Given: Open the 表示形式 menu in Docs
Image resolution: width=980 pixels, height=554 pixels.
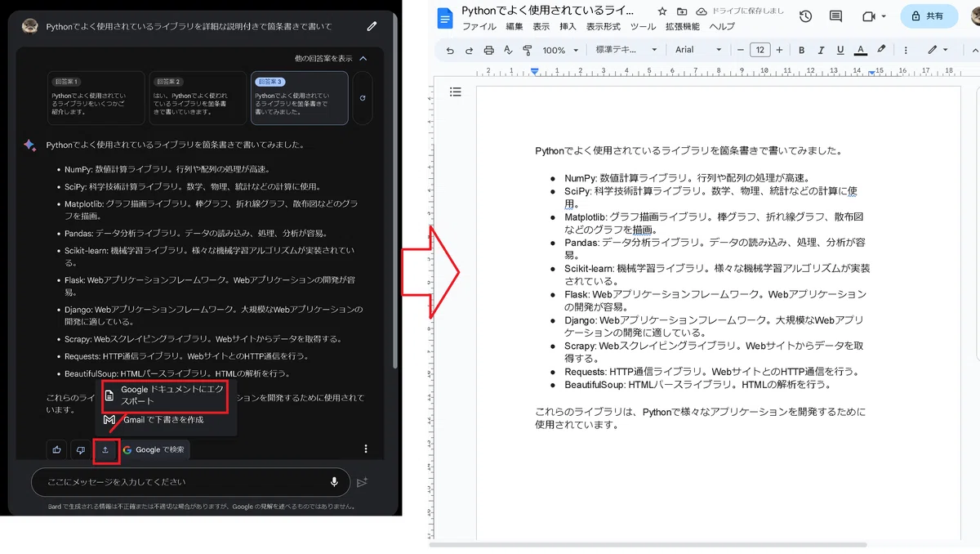Looking at the screenshot, I should click(x=604, y=27).
